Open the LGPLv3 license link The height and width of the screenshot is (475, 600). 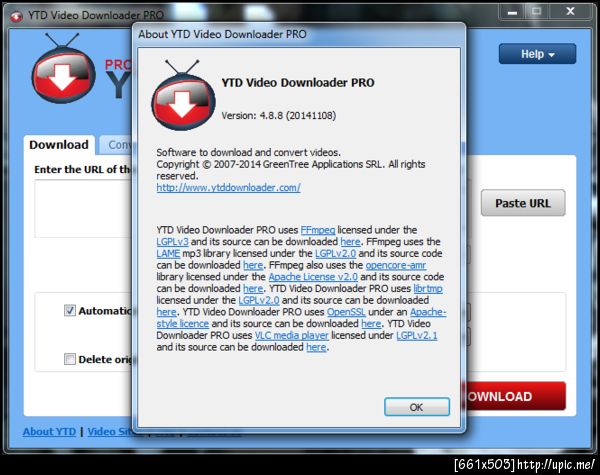pyautogui.click(x=172, y=242)
